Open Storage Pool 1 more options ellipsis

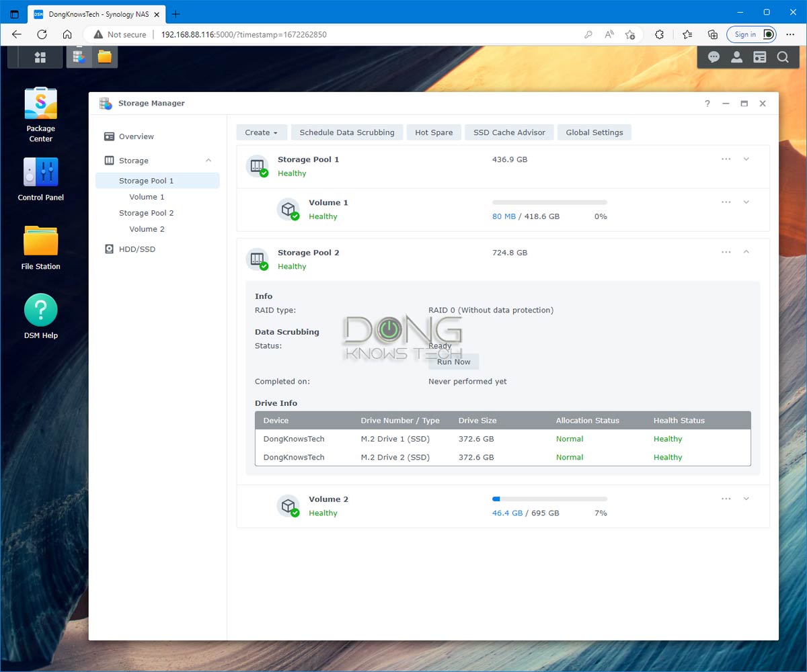(726, 159)
